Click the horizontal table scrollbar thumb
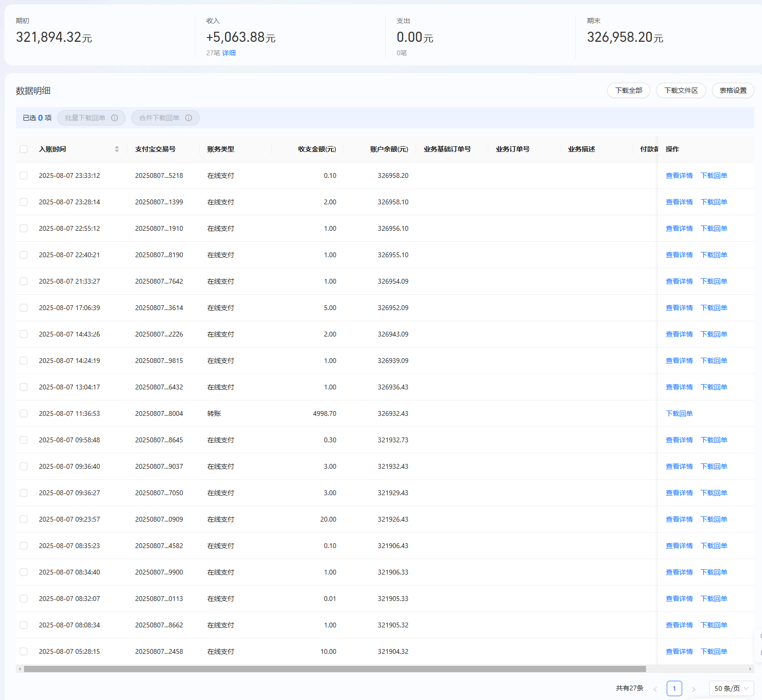762x700 pixels. pos(335,669)
